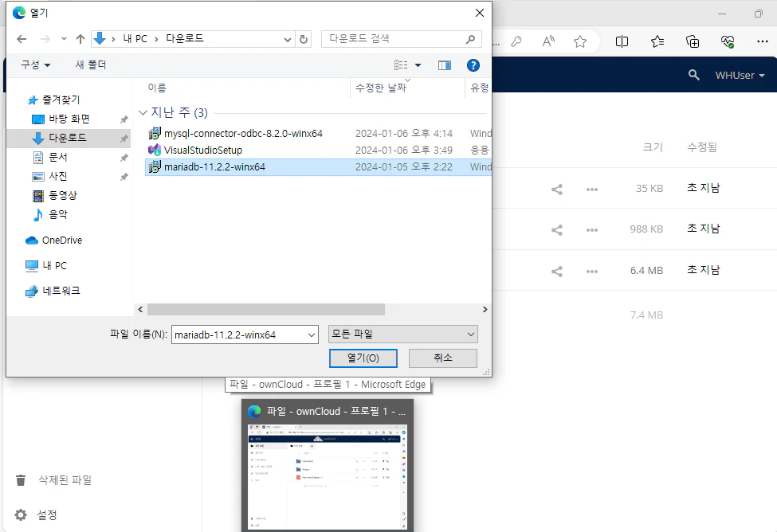
Task: Open Edge browser essentials heart icon
Action: pyautogui.click(x=728, y=41)
